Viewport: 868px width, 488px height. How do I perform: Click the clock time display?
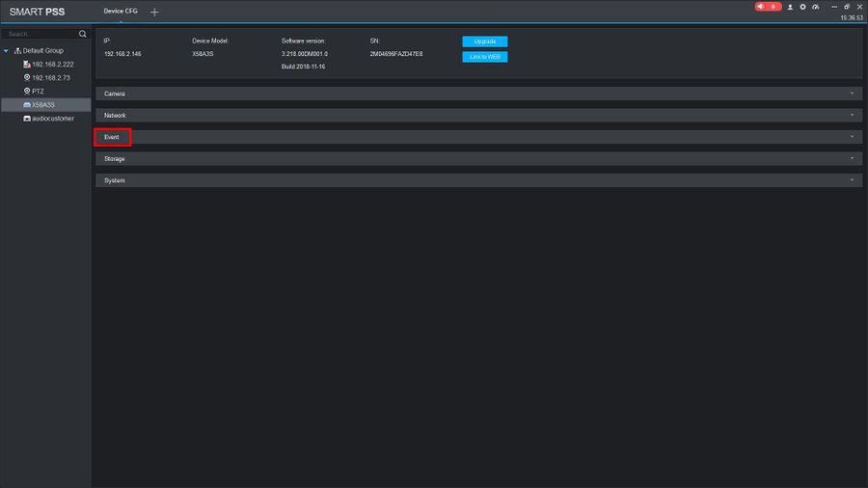852,17
